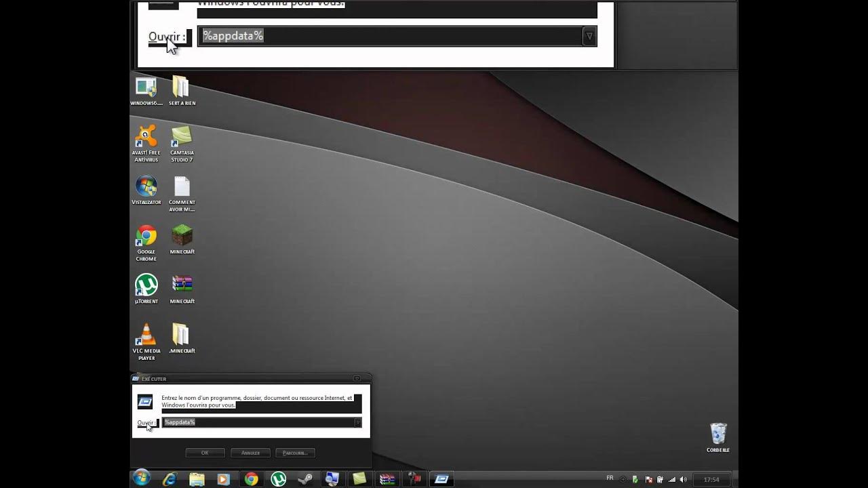The height and width of the screenshot is (488, 868).
Task: Click OK in the Exécuter dialog
Action: pos(205,453)
